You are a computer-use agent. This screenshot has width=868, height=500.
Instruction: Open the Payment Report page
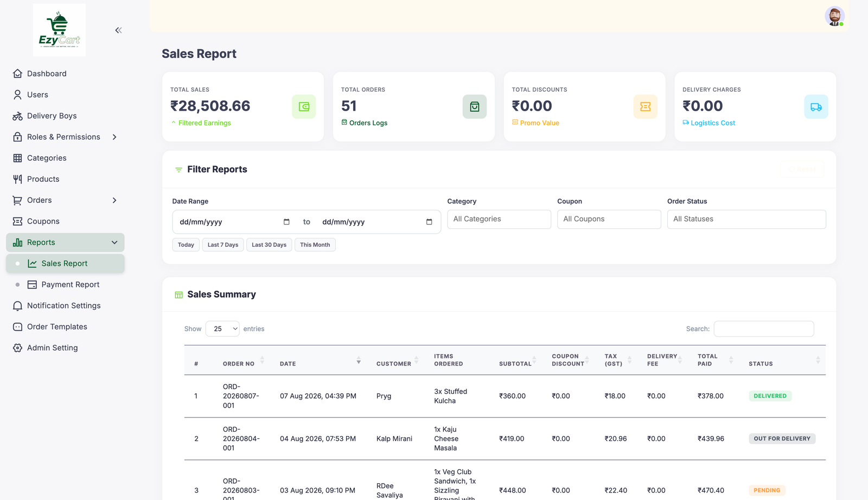tap(65, 285)
